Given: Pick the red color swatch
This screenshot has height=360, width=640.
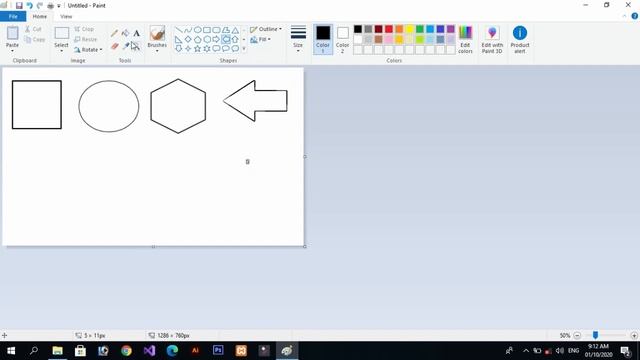Looking at the screenshot, I should click(389, 29).
